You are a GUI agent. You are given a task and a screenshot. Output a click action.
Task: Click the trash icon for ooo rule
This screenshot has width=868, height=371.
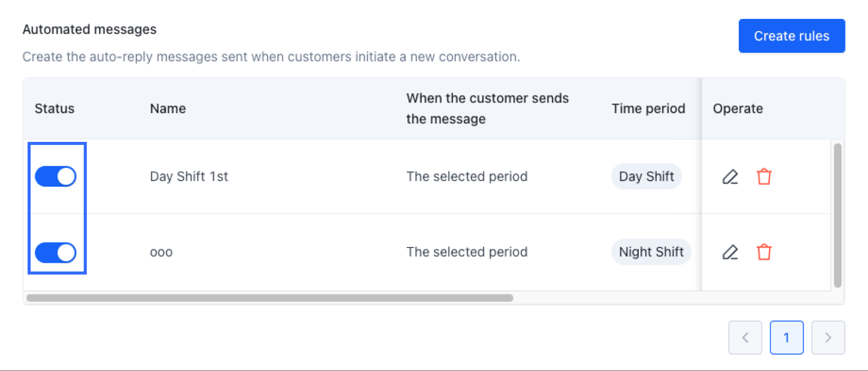(x=764, y=252)
